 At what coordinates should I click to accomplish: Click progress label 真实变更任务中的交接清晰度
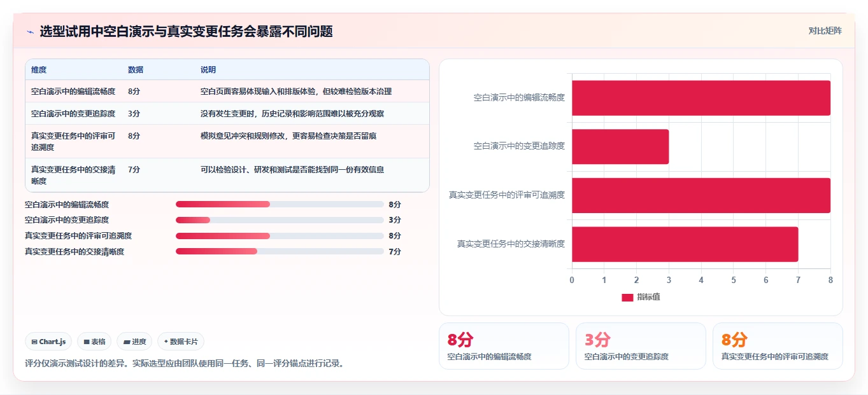tap(75, 251)
